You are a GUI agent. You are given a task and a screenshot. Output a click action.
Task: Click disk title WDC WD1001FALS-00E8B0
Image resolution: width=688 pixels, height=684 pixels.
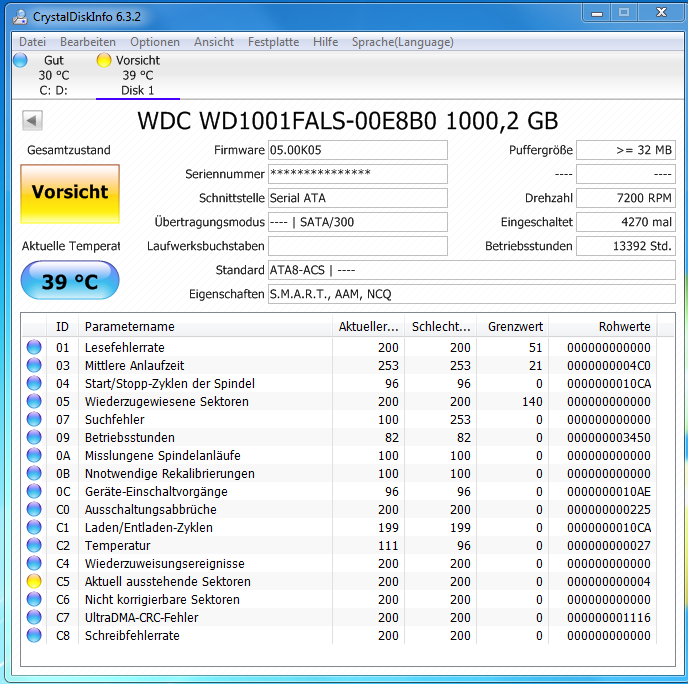(x=348, y=121)
